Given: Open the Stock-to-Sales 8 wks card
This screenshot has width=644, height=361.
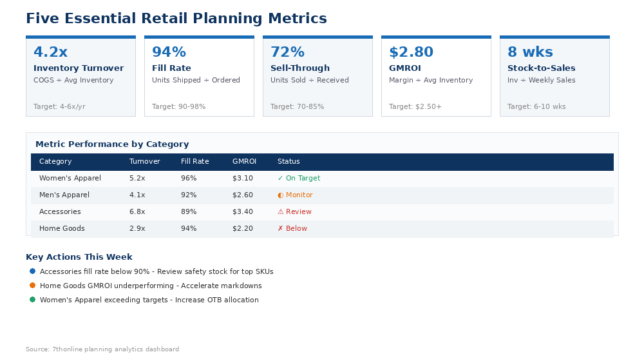Looking at the screenshot, I should click(x=554, y=76).
